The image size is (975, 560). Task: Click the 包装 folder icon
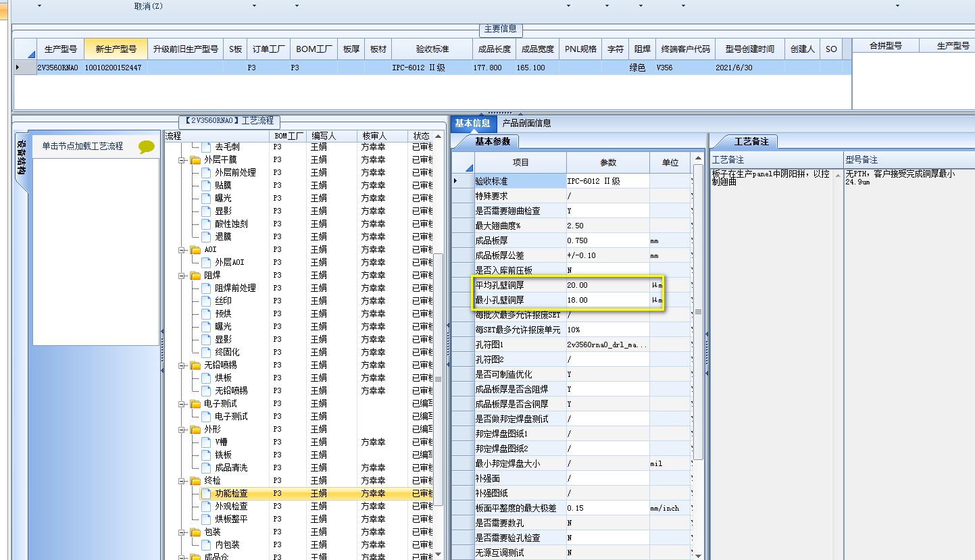click(x=195, y=532)
